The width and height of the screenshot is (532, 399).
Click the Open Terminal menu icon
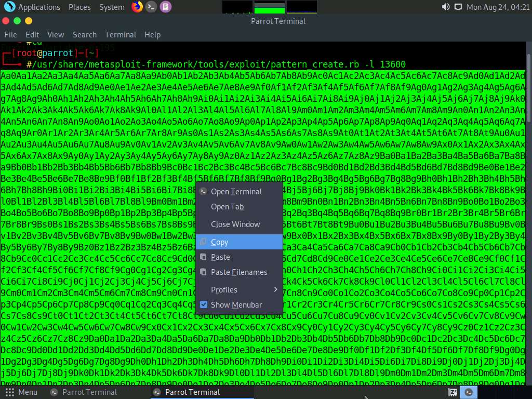[x=203, y=191]
